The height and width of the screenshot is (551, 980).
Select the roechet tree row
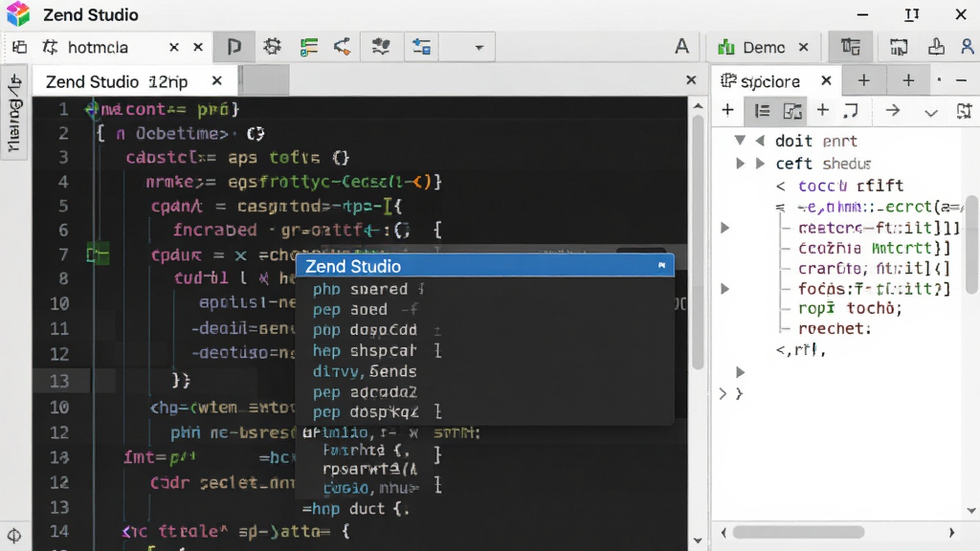[x=835, y=329]
